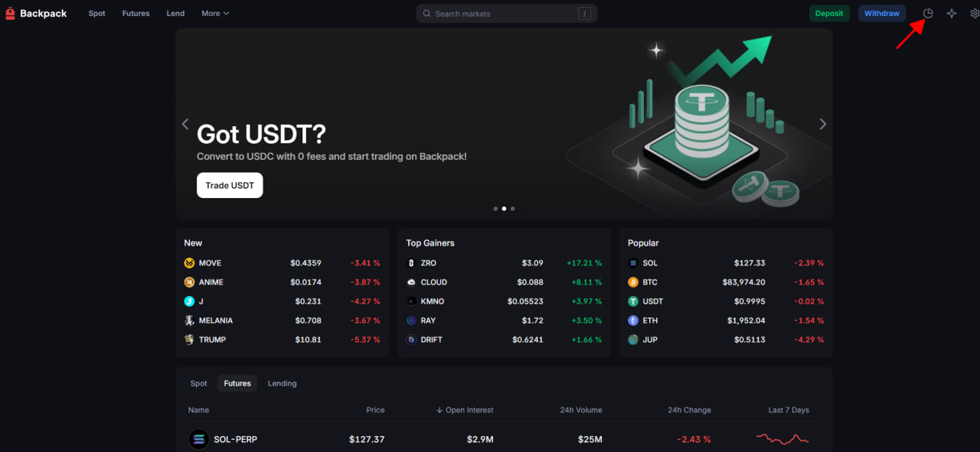Screen dimensions: 980x452
Task: Click the SOL-PERP open interest $2.9M
Action: point(480,440)
